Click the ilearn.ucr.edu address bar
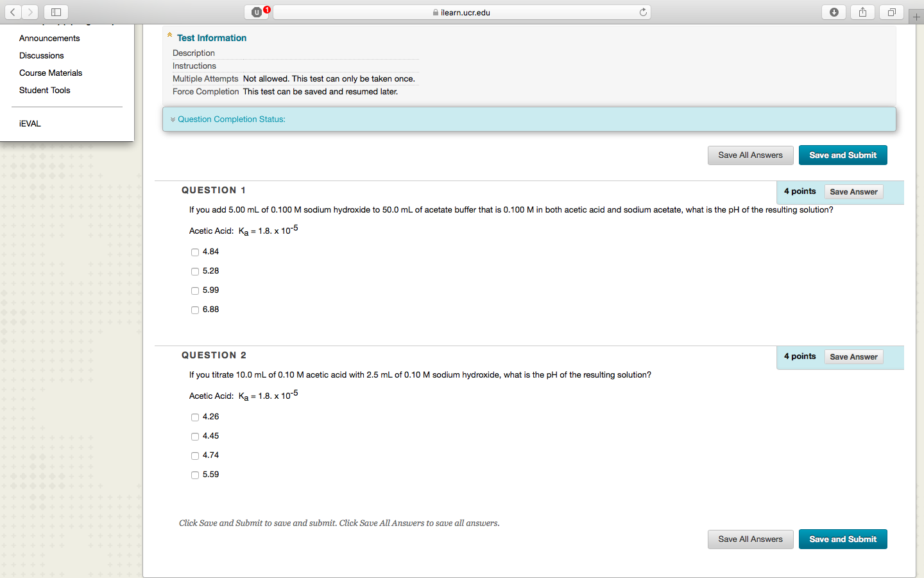Screen dimensions: 924x578 [462, 12]
